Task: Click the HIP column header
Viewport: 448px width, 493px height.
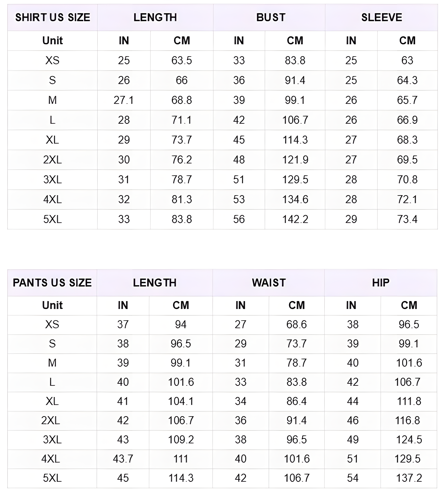Action: pyautogui.click(x=381, y=283)
